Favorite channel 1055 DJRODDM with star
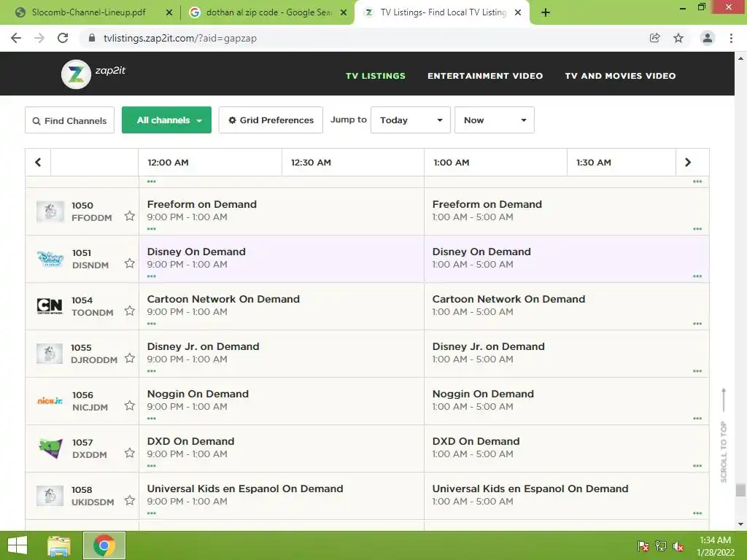Viewport: 747px width, 560px height. [130, 358]
